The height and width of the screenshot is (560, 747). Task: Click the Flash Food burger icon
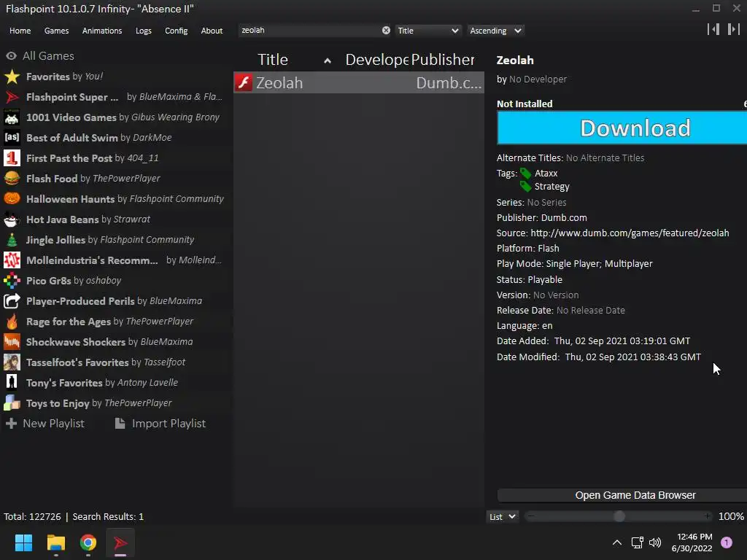coord(12,179)
